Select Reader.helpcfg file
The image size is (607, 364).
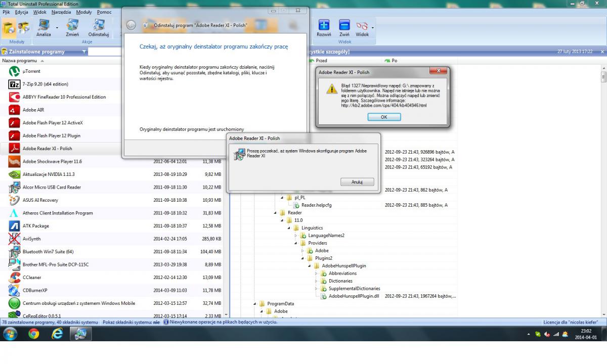[316, 205]
